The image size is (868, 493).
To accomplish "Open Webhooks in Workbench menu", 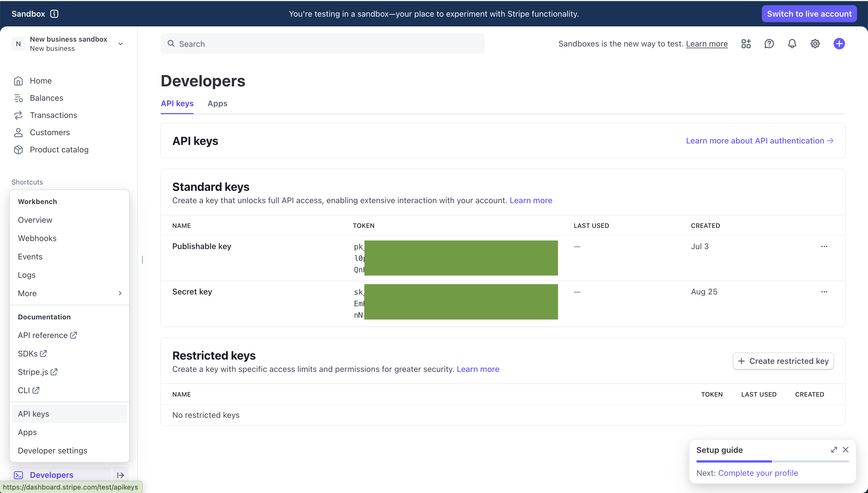I will coord(37,238).
